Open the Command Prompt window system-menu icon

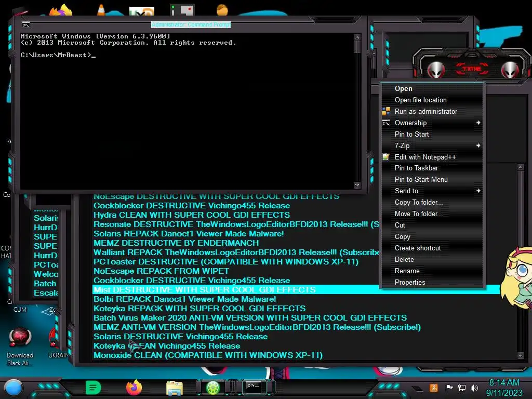[x=26, y=25]
